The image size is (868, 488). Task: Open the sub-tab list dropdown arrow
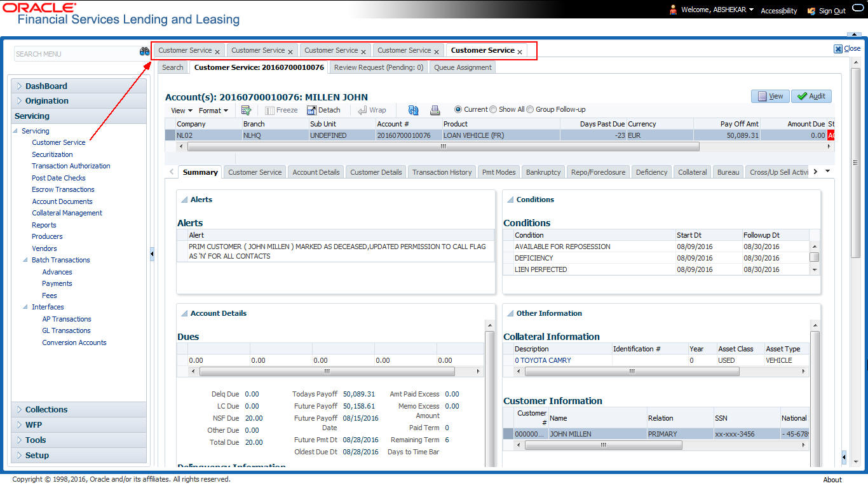pyautogui.click(x=827, y=172)
